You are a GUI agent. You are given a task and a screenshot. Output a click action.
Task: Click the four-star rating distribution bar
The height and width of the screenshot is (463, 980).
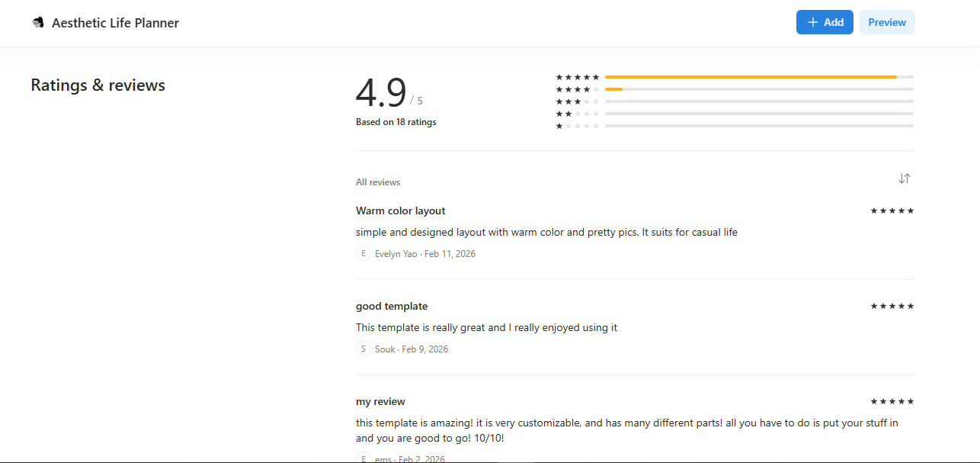tap(758, 89)
